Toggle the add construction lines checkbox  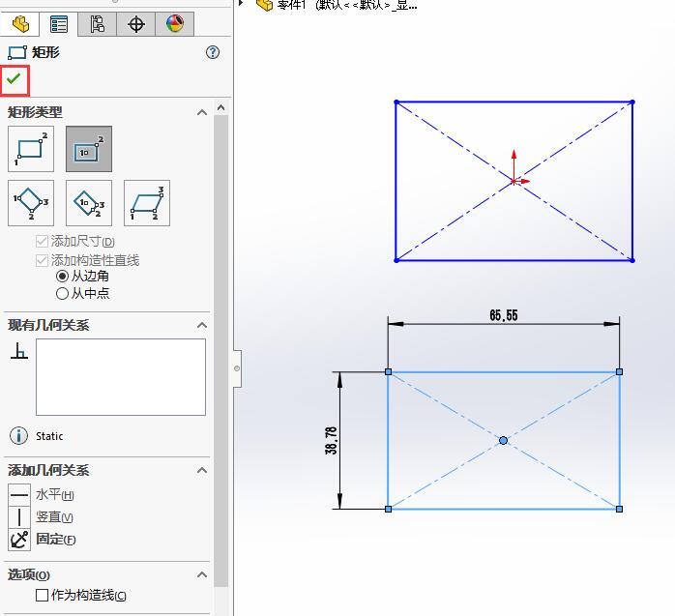(42, 260)
